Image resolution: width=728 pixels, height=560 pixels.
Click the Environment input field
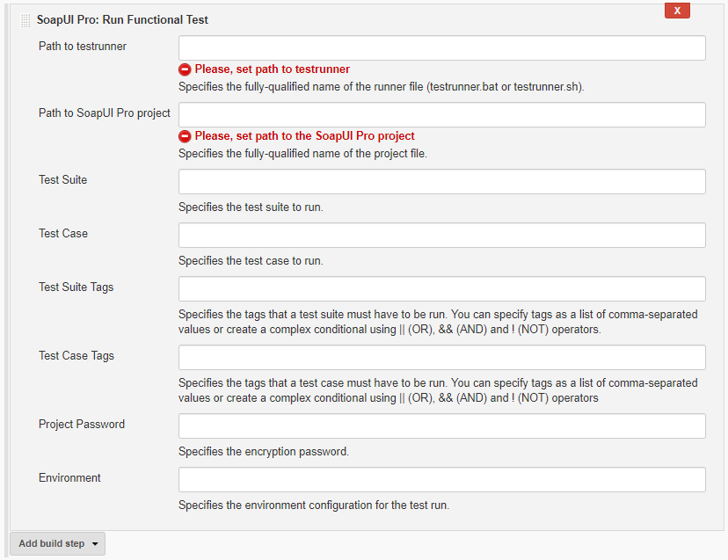click(442, 480)
